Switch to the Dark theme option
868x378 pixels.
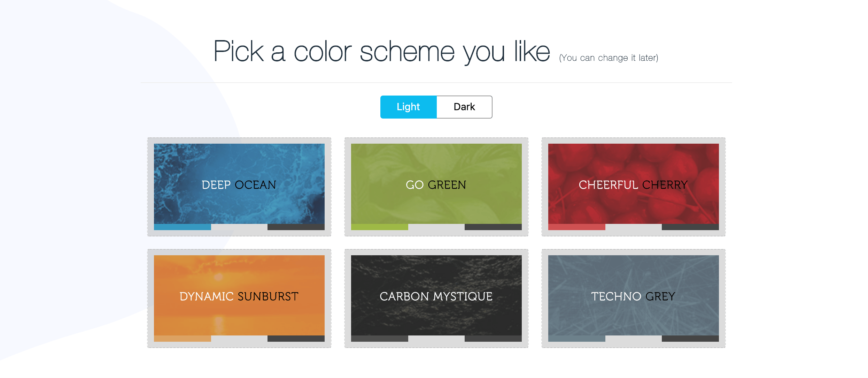[464, 107]
